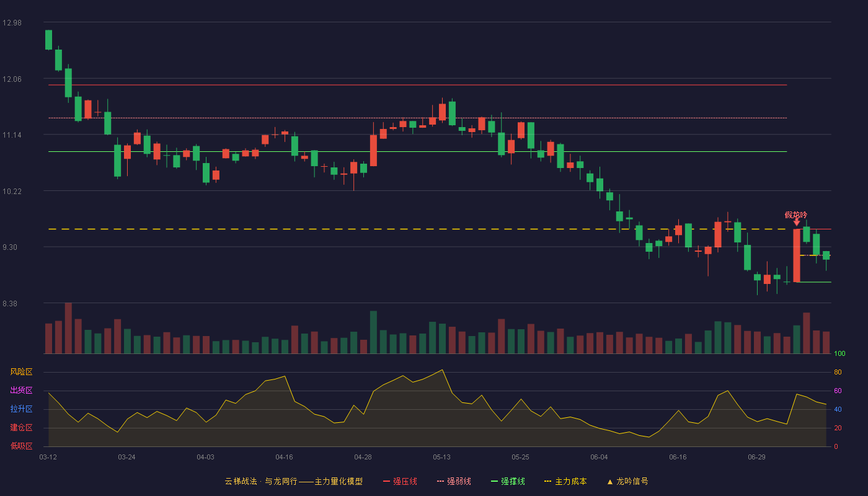Click the 12.98 price axis label
The height and width of the screenshot is (496, 868).
tap(12, 23)
